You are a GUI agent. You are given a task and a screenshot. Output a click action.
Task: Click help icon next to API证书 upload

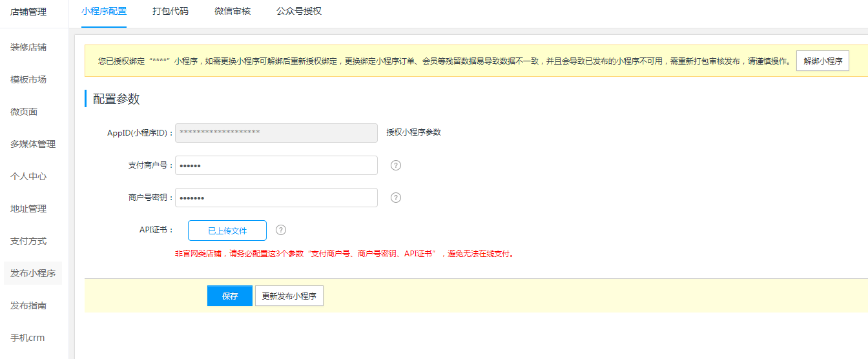pyautogui.click(x=281, y=230)
